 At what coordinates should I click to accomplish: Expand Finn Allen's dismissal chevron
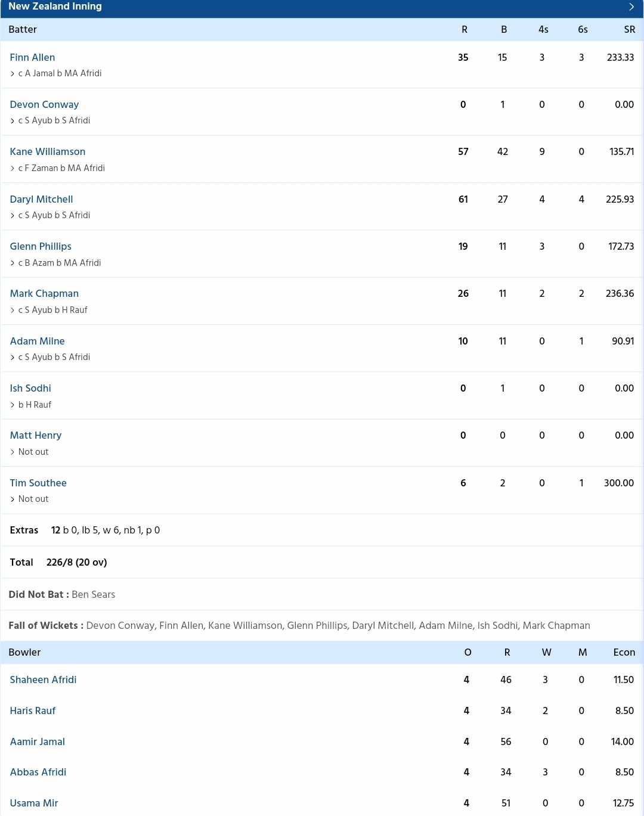13,74
